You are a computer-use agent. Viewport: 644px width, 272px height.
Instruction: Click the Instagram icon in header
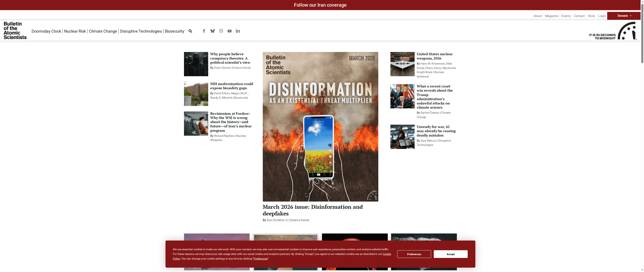(221, 31)
